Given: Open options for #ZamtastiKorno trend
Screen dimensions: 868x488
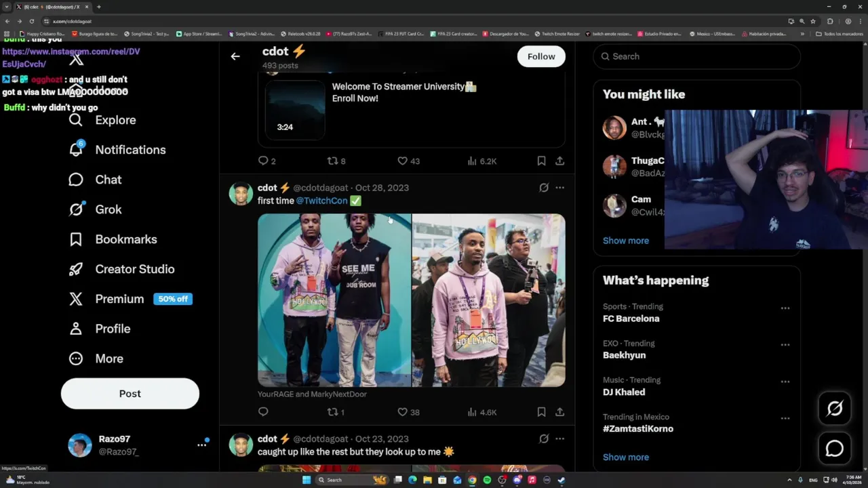Looking at the screenshot, I should click(785, 418).
